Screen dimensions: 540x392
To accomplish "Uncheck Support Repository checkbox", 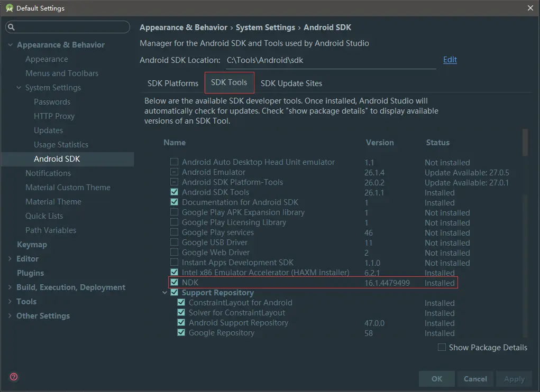I will 174,292.
